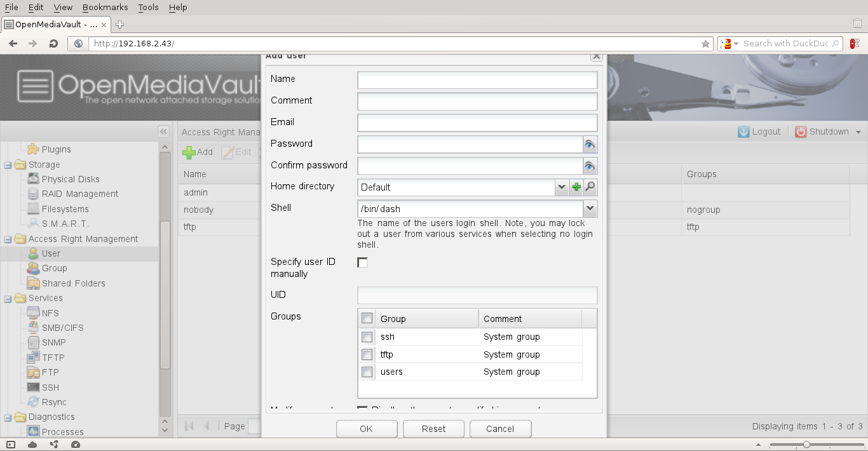Open Processes under Diagnostics
The image size is (868, 451).
[x=55, y=432]
